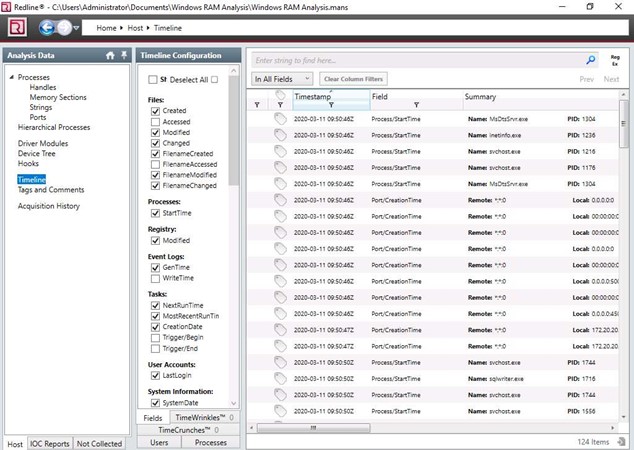The width and height of the screenshot is (634, 450).
Task: Uncheck the FilenameCreated checkbox
Action: [x=155, y=153]
